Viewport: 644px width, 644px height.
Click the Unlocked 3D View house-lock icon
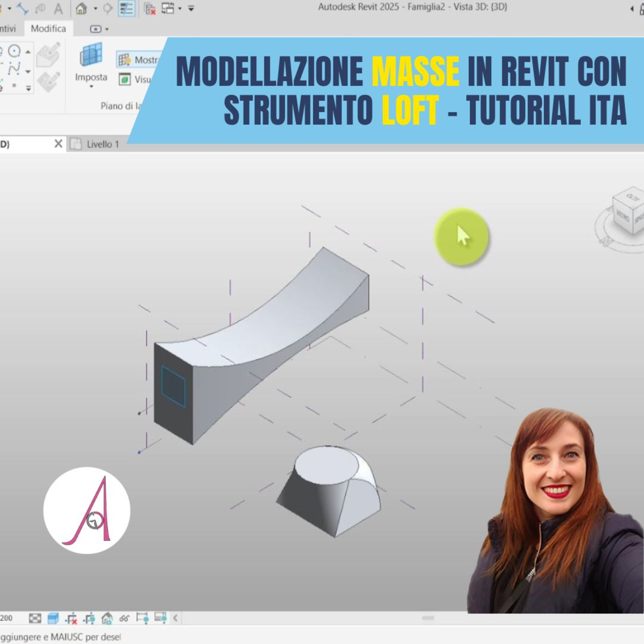107,619
